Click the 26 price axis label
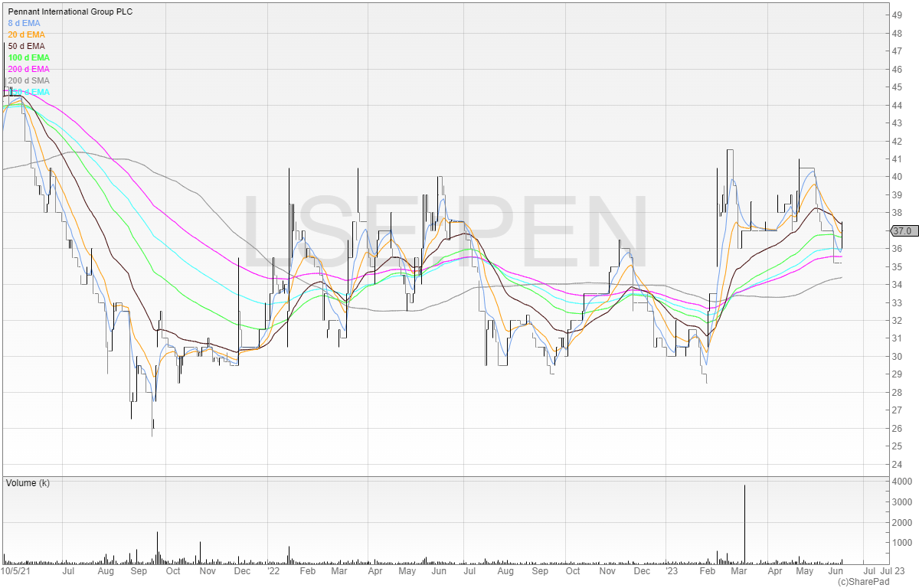The width and height of the screenshot is (919, 588). pos(896,429)
